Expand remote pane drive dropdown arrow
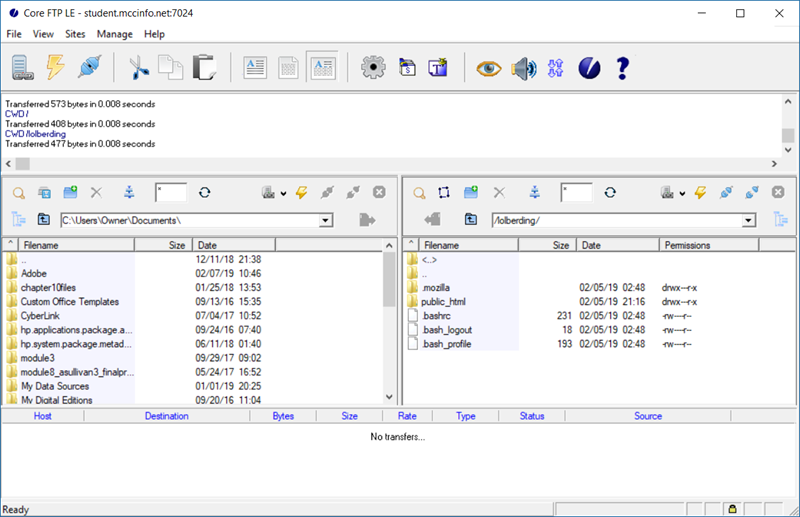The height and width of the screenshot is (517, 800). pos(682,193)
